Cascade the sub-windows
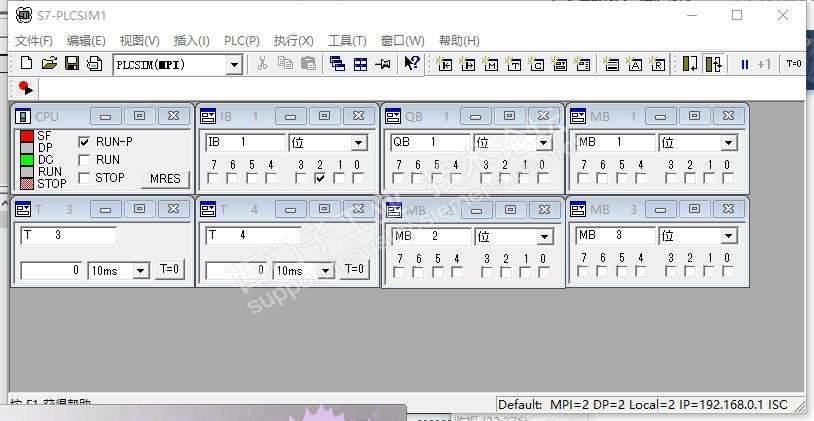The image size is (814, 421). point(337,64)
